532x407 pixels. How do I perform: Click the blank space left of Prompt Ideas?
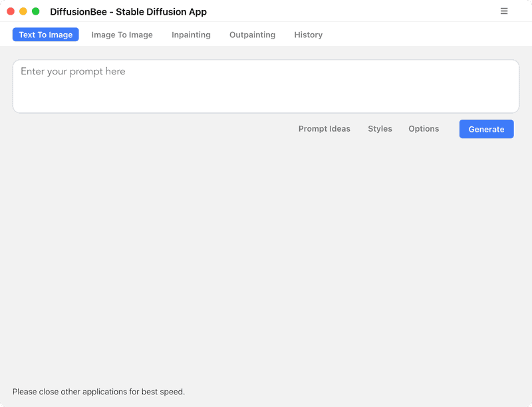click(x=153, y=129)
